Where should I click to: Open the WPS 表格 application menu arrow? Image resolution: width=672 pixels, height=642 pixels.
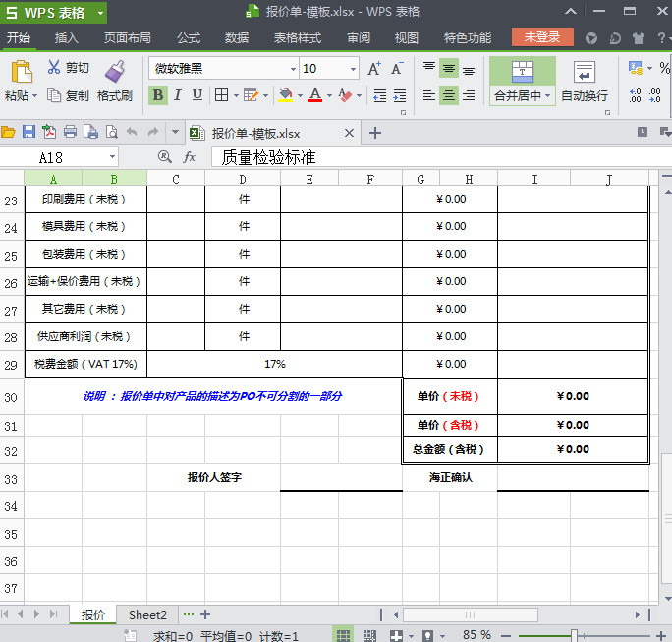point(100,13)
